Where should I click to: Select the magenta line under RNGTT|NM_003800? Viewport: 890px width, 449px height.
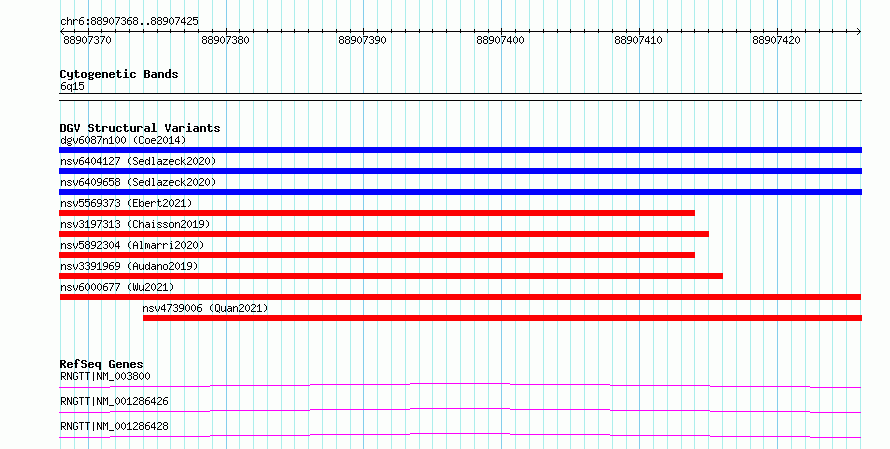[x=460, y=386]
